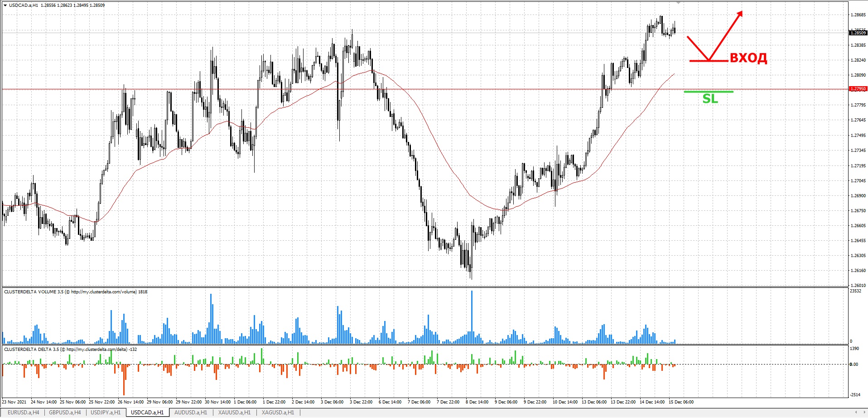Click the USDCAD.a,H1 chart title text
This screenshot has height=418, width=868.
pyautogui.click(x=24, y=5)
